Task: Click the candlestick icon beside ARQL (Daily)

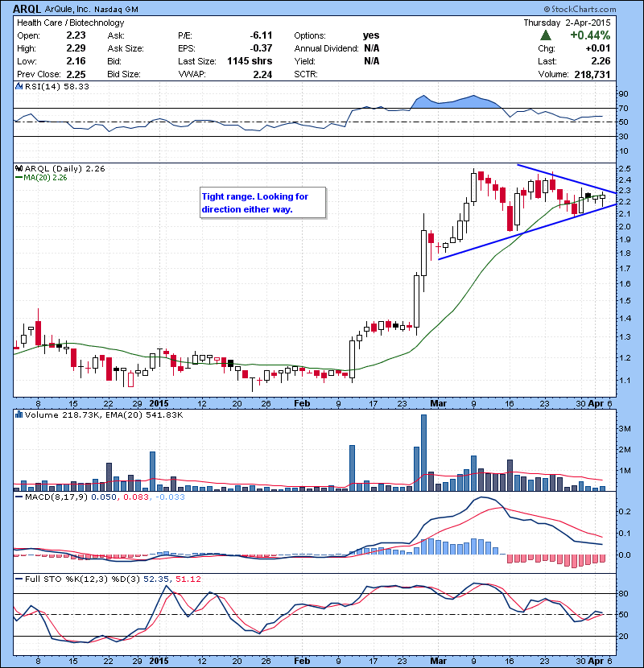Action: (x=19, y=168)
